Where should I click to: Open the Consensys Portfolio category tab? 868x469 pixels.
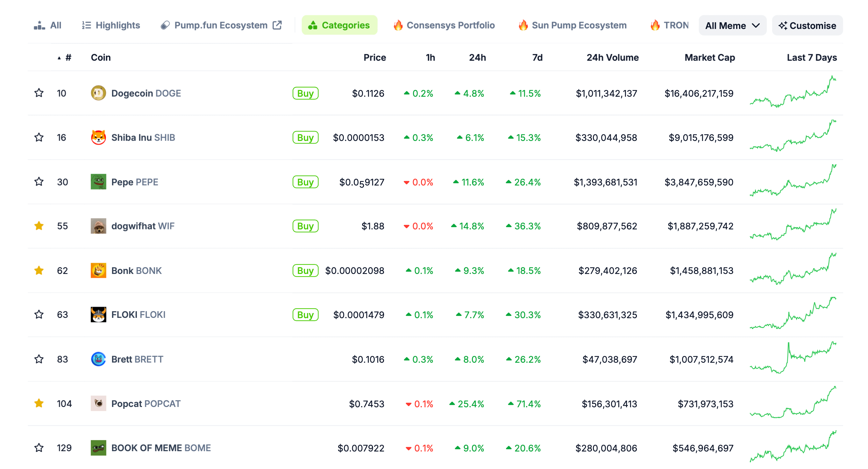pyautogui.click(x=444, y=25)
